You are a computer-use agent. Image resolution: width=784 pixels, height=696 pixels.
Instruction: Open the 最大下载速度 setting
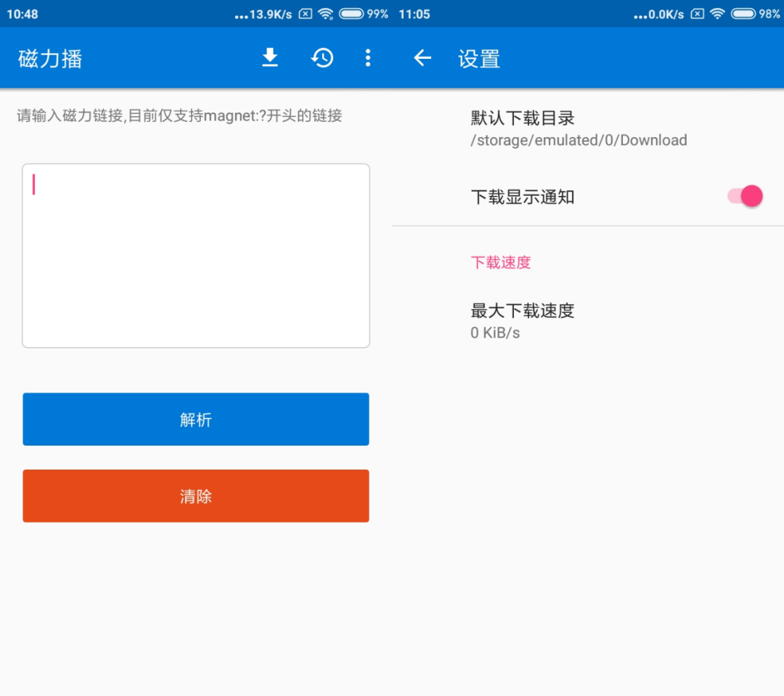[588, 322]
